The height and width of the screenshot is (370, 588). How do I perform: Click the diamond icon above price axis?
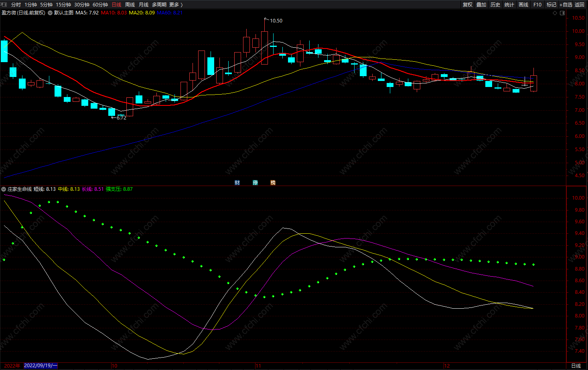(x=555, y=13)
